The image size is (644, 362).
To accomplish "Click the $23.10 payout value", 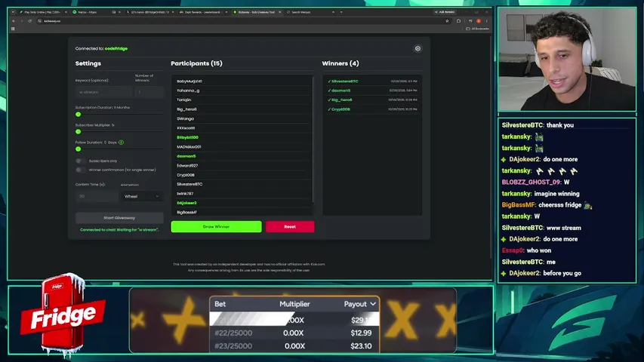I will pos(361,346).
